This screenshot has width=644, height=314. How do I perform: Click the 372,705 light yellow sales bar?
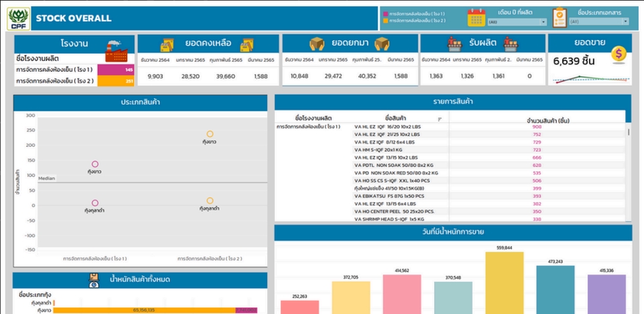tap(351, 297)
